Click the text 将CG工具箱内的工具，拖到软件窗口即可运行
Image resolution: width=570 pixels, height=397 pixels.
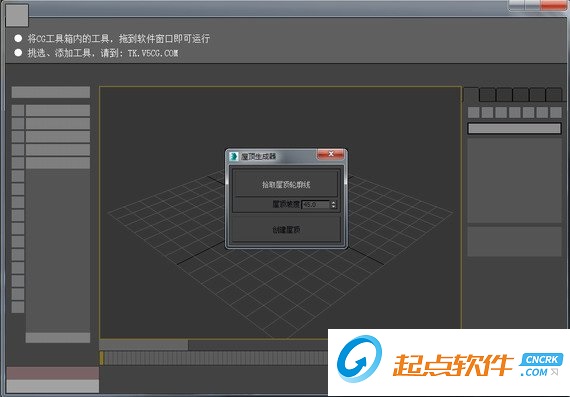(119, 39)
